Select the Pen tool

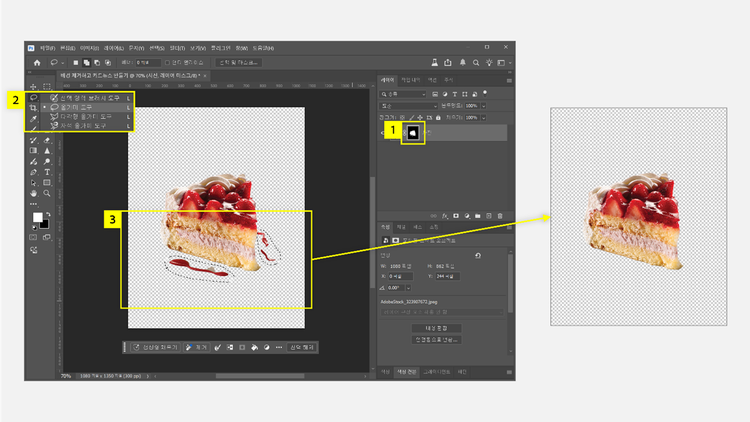click(33, 172)
